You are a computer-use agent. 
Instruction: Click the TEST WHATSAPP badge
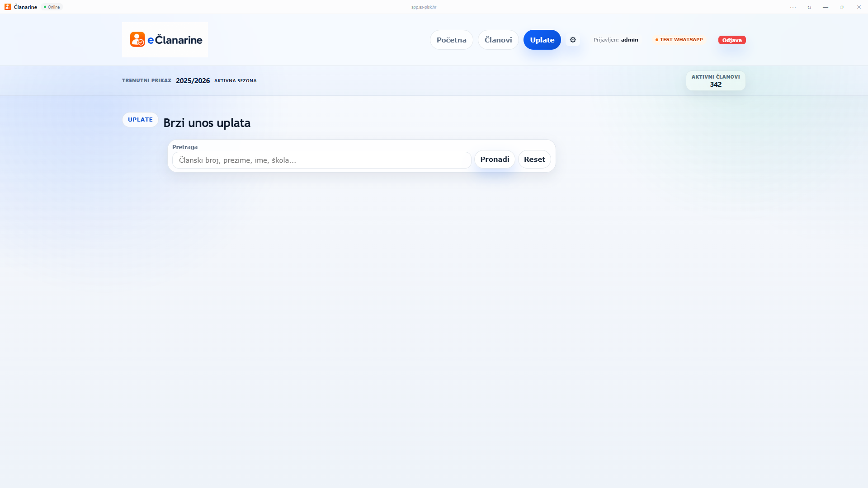(679, 40)
